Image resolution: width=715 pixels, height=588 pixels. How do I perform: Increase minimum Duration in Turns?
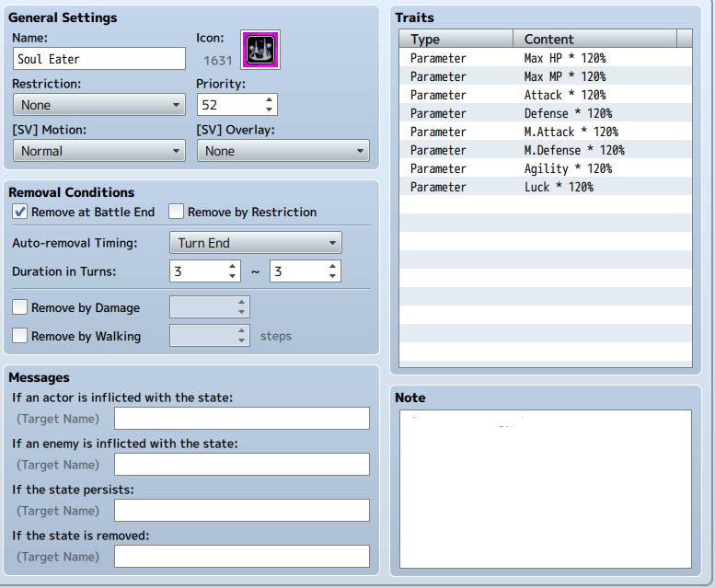point(232,266)
